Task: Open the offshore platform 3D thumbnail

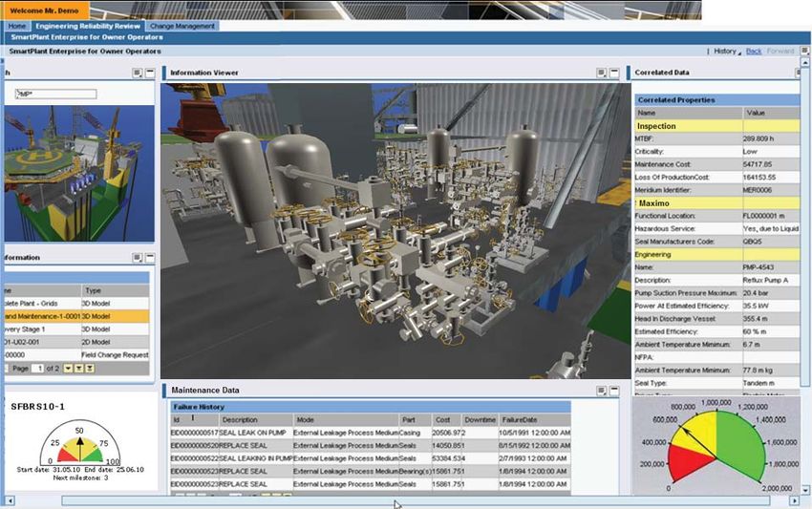Action: [x=79, y=174]
